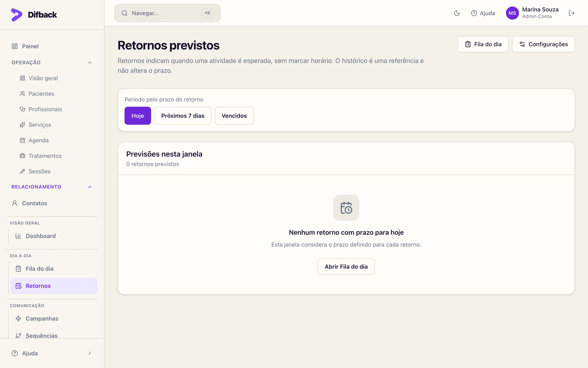The height and width of the screenshot is (368, 588).
Task: Open Fila do dia from header button
Action: coord(483,44)
